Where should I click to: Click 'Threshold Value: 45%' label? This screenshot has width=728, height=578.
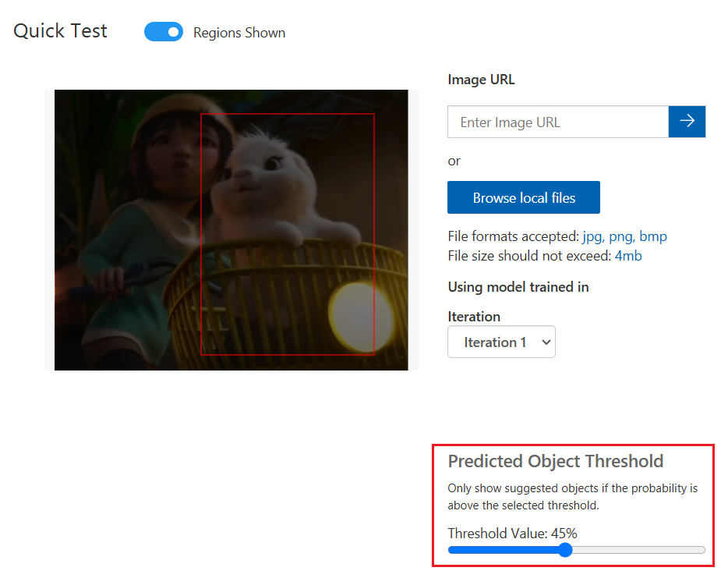tap(512, 533)
